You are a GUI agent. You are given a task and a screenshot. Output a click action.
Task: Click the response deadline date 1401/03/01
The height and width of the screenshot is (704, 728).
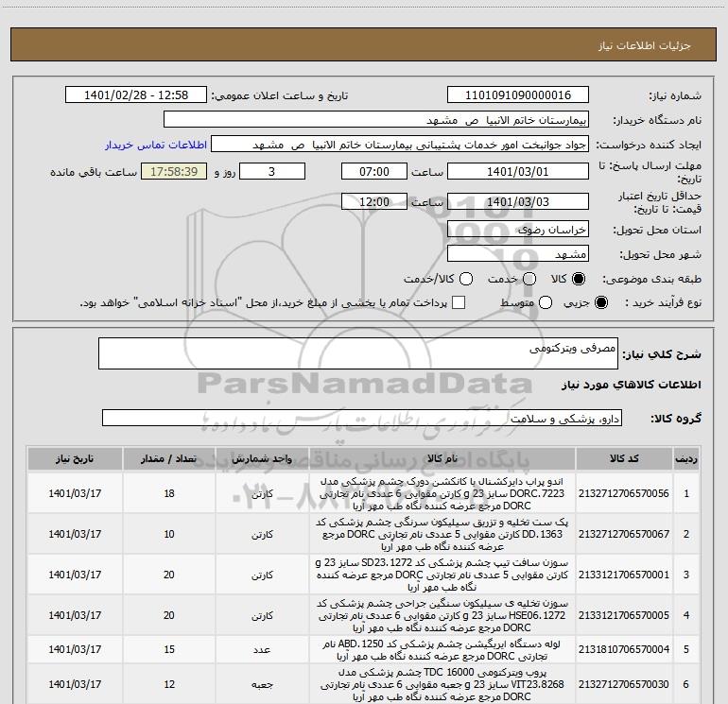[x=518, y=171]
